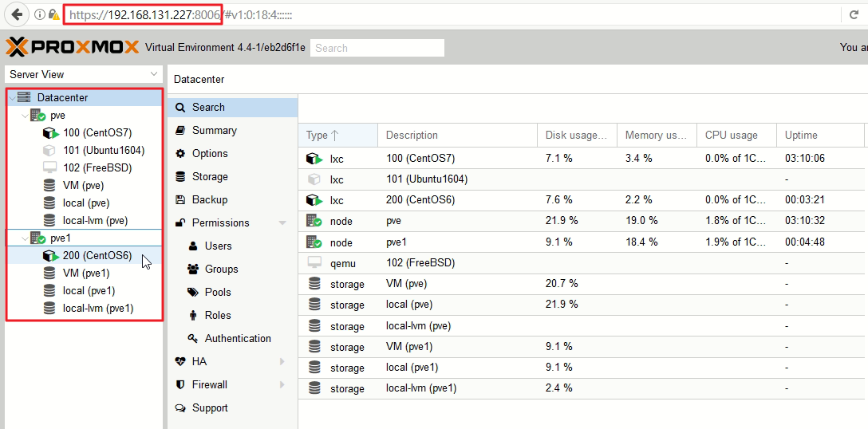Screen dimensions: 868x429
Task: Click the Proxmox search input field
Action: click(377, 48)
